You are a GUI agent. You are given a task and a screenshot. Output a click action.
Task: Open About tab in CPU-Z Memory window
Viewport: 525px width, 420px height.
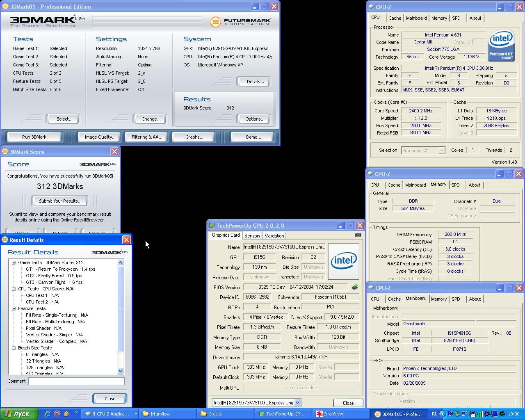(475, 185)
